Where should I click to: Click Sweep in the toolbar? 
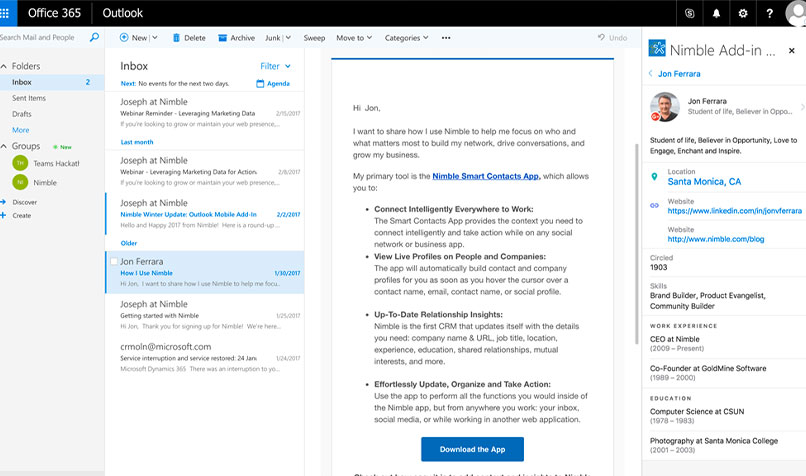(314, 38)
